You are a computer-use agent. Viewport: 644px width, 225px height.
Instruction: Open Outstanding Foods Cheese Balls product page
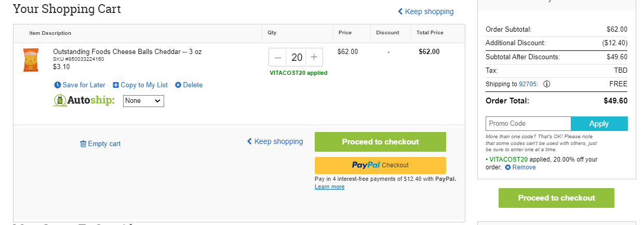click(127, 51)
